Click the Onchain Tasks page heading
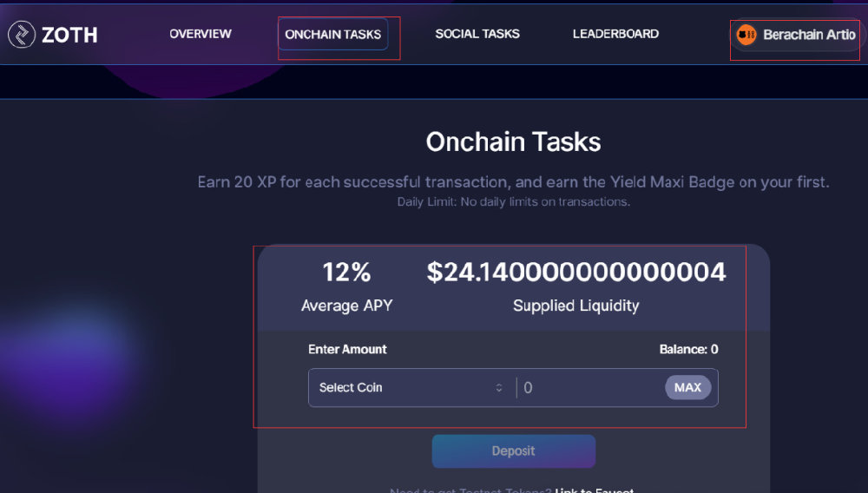The image size is (868, 493). pos(513,142)
